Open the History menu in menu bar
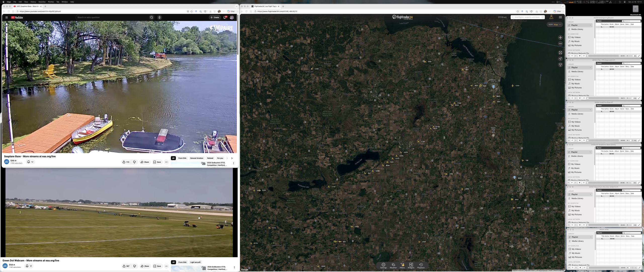Viewport: 644px width, 272px height. 33,2
